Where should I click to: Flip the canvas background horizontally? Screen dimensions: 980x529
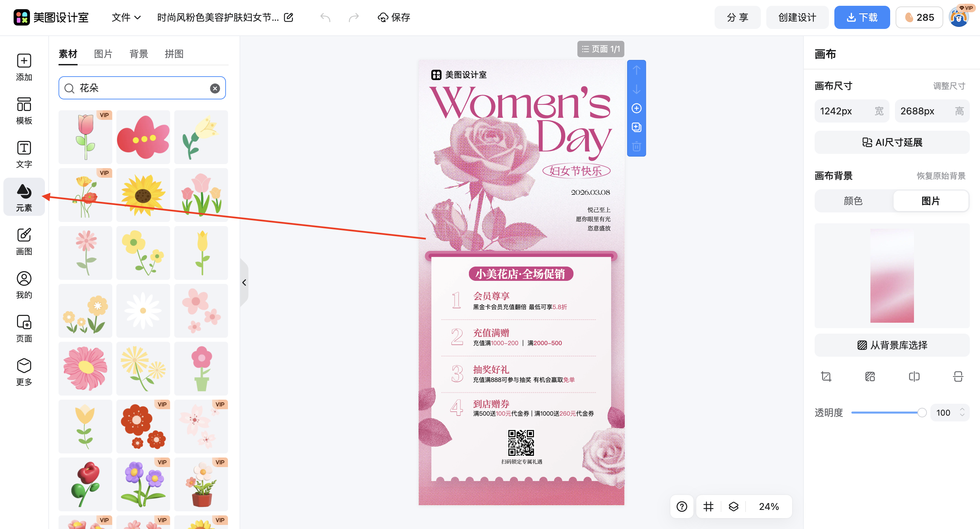click(x=914, y=376)
